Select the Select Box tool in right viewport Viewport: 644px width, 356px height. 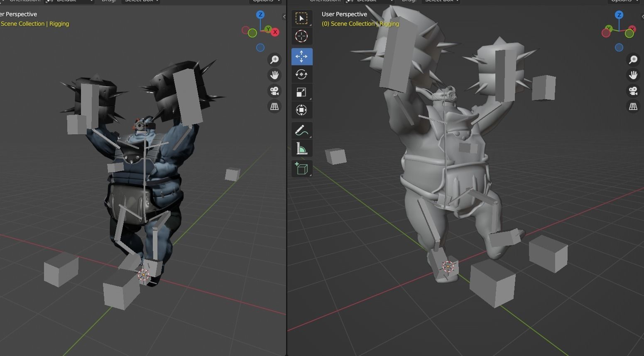301,18
